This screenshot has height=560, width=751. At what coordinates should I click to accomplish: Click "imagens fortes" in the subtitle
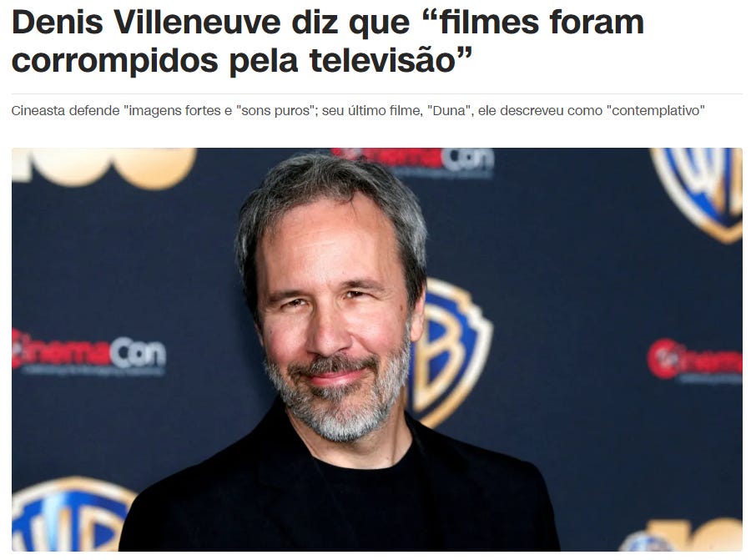tap(171, 111)
